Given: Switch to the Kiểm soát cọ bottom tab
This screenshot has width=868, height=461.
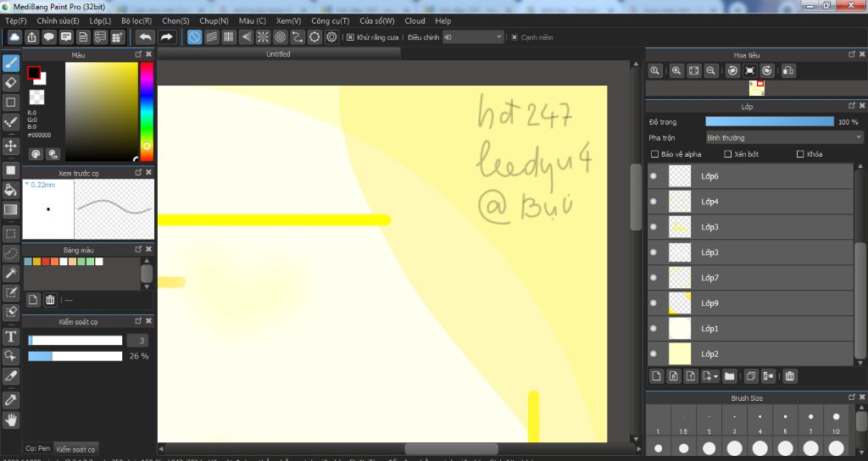Looking at the screenshot, I should coord(75,449).
